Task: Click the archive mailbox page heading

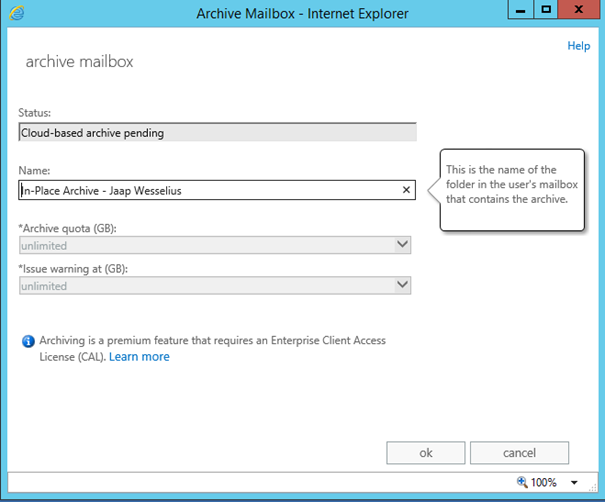Action: point(79,62)
